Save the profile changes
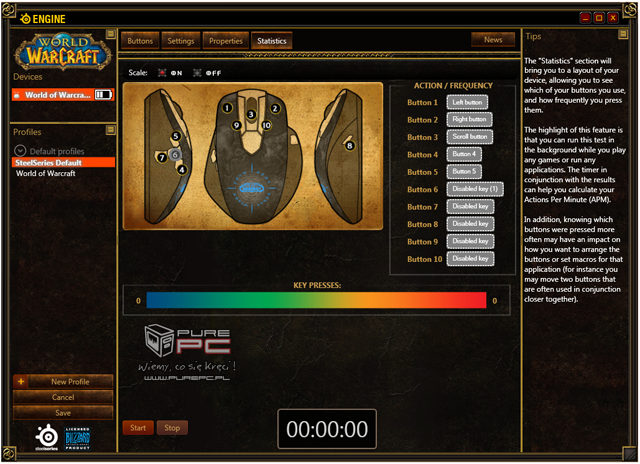 click(63, 413)
